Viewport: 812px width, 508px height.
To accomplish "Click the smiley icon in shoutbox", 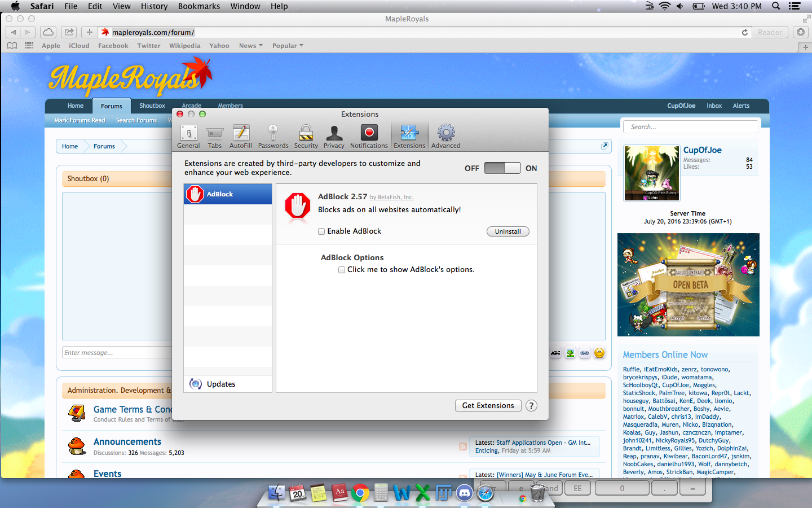I will click(x=599, y=353).
